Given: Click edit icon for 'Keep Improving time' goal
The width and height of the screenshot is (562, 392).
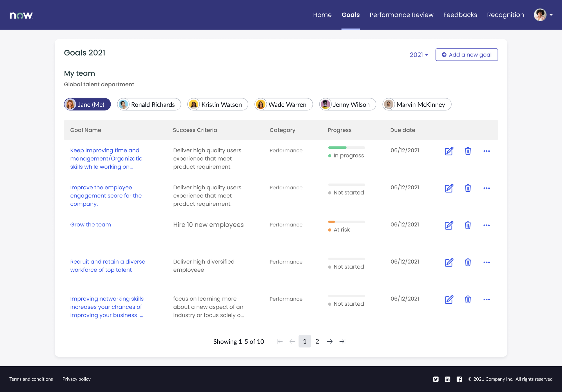Looking at the screenshot, I should tap(449, 151).
